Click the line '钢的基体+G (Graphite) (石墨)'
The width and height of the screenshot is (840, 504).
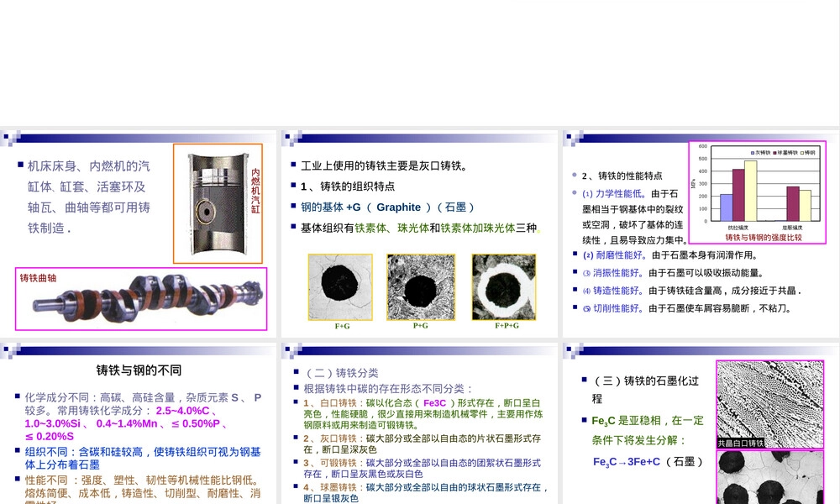point(388,207)
